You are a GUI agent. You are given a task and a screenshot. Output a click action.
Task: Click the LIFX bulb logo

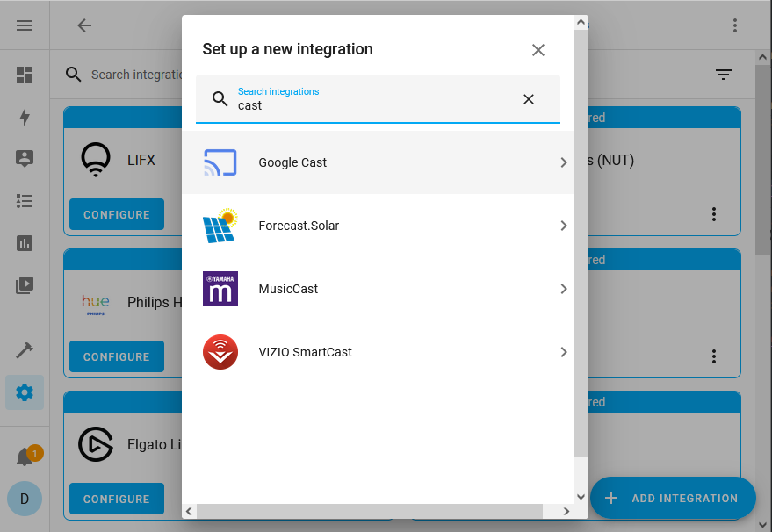click(96, 160)
